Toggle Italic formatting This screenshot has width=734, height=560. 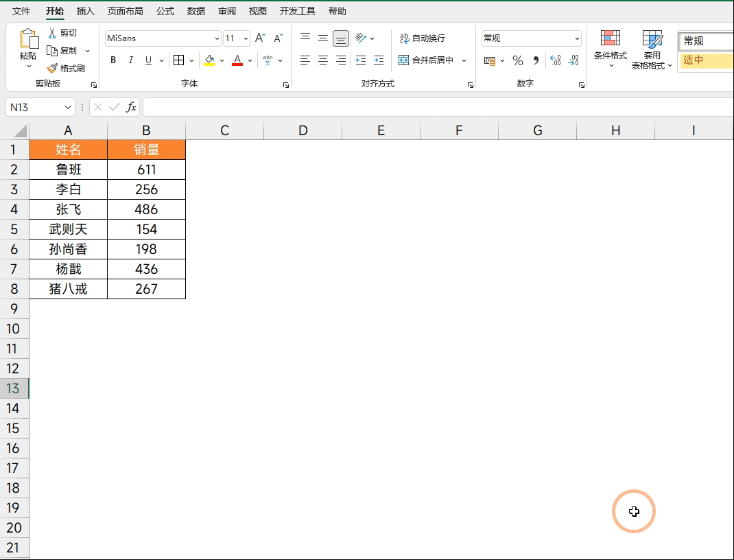click(130, 60)
